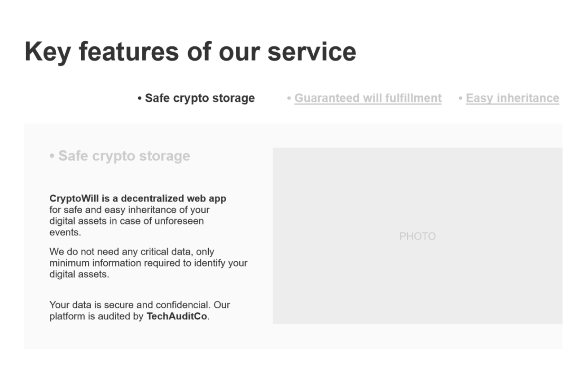
Task: Click the word PHOTO in the placeholder
Action: tap(417, 236)
